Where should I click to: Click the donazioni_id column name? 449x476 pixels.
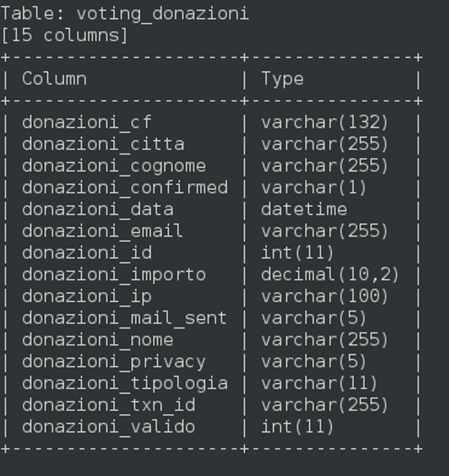(87, 253)
